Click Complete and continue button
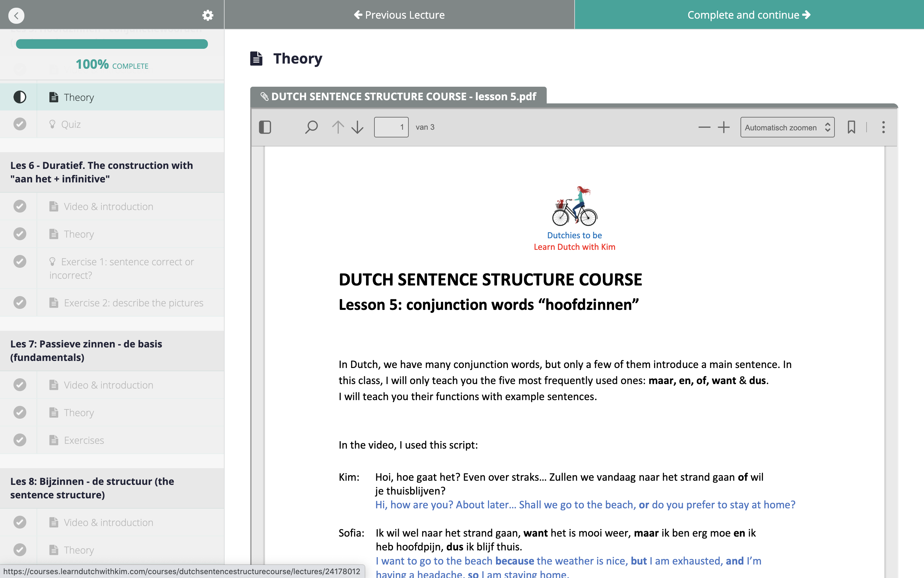Image resolution: width=924 pixels, height=578 pixels. [749, 14]
